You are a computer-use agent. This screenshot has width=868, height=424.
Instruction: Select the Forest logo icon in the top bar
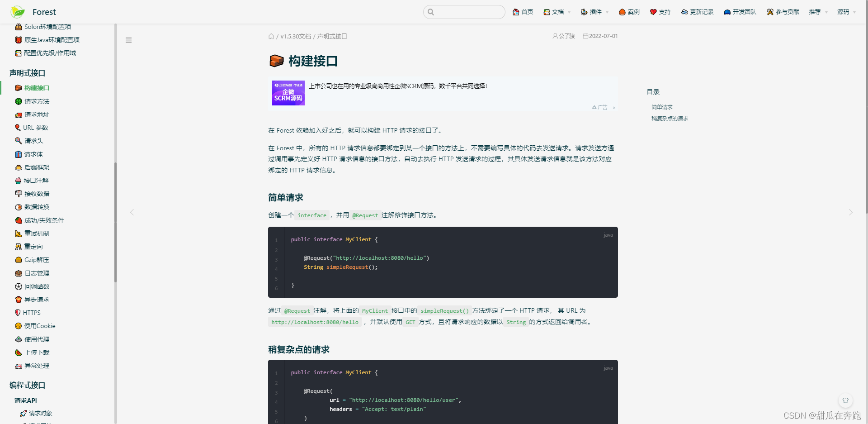(17, 12)
